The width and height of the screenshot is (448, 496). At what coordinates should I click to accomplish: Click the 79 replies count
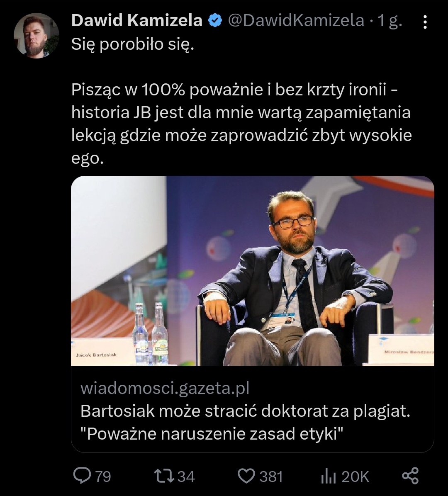point(103,477)
